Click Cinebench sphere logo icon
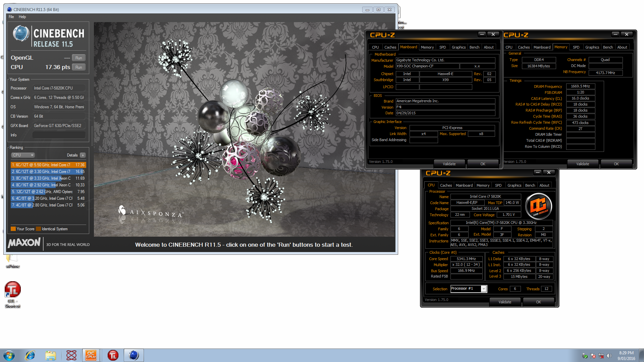The image size is (644, 362). tap(21, 34)
